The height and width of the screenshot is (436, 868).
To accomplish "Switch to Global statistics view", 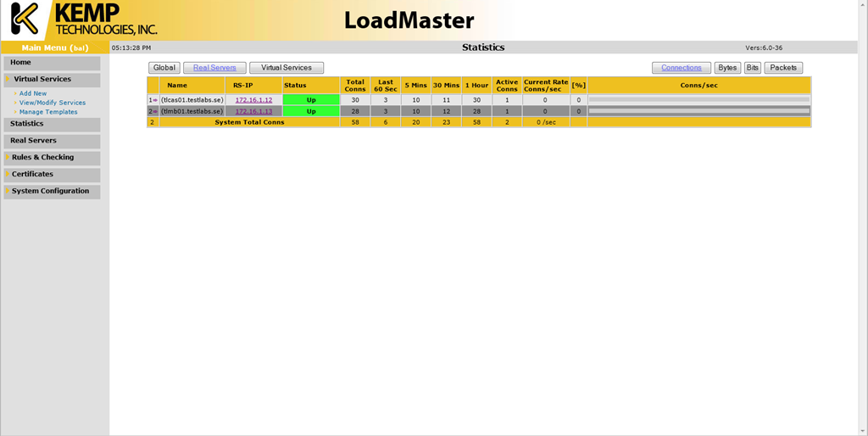I will pos(164,68).
